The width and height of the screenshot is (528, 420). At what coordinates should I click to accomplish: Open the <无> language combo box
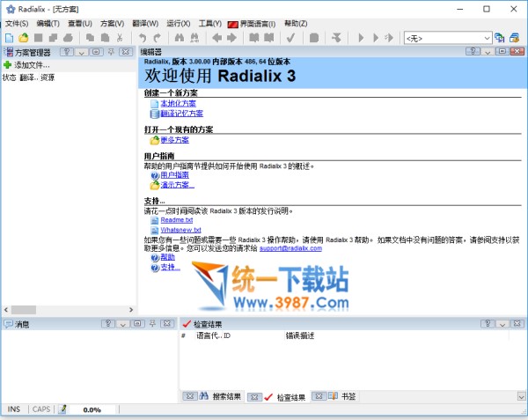pyautogui.click(x=448, y=38)
